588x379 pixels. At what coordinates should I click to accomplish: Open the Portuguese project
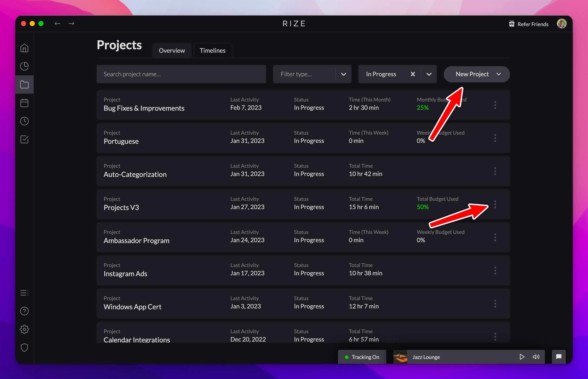(x=121, y=141)
